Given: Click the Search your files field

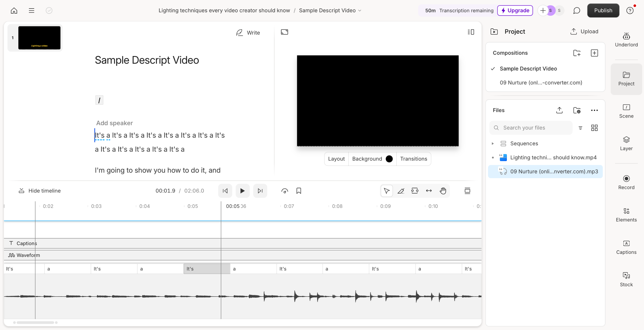Looking at the screenshot, I should point(531,128).
